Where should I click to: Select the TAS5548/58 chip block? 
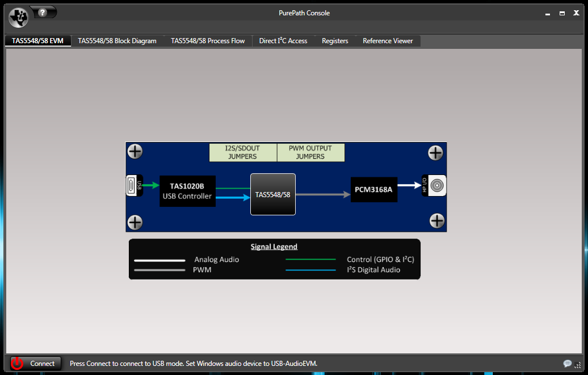click(x=272, y=194)
